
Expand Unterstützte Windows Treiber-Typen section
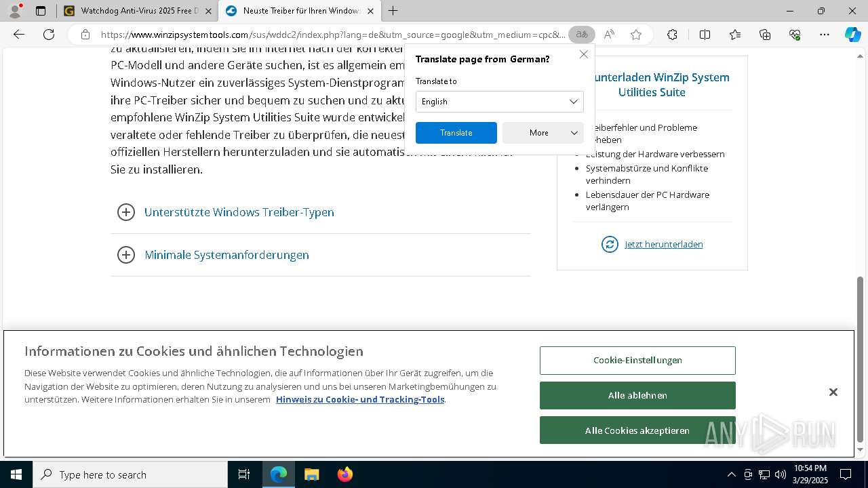click(x=126, y=212)
